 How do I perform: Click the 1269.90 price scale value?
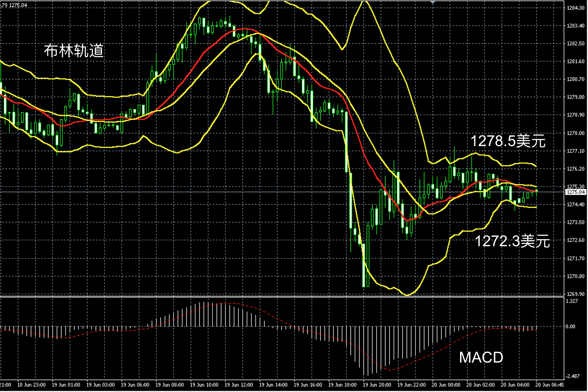point(575,294)
